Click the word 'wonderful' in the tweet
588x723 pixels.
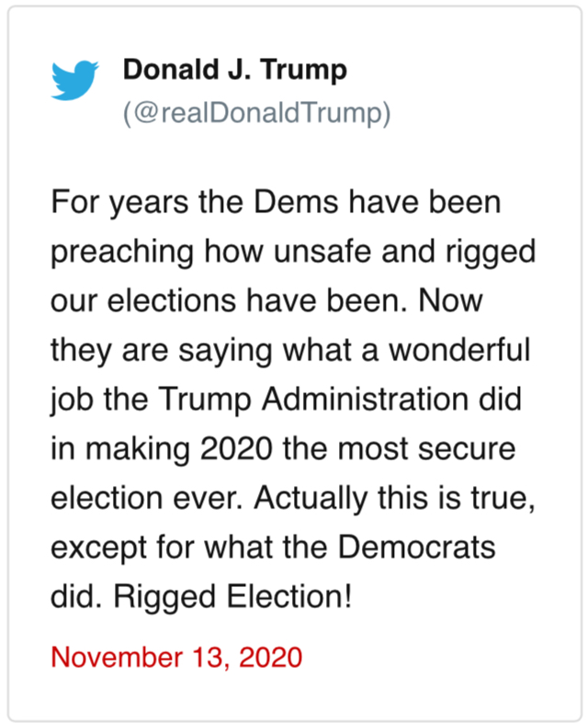(459, 350)
